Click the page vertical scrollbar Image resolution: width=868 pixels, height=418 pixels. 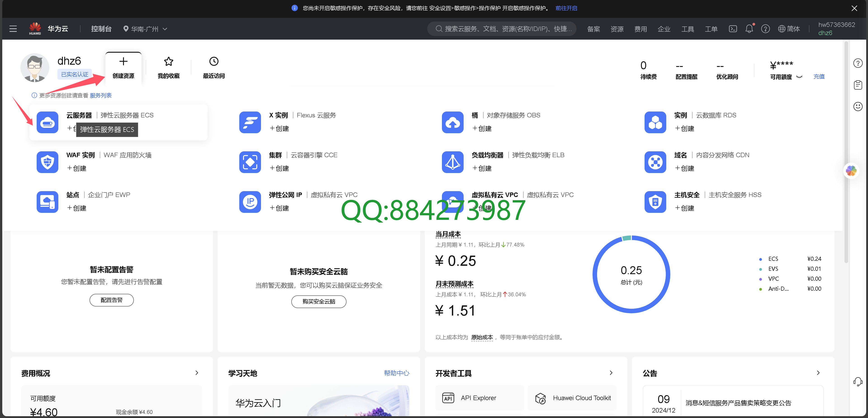846,152
